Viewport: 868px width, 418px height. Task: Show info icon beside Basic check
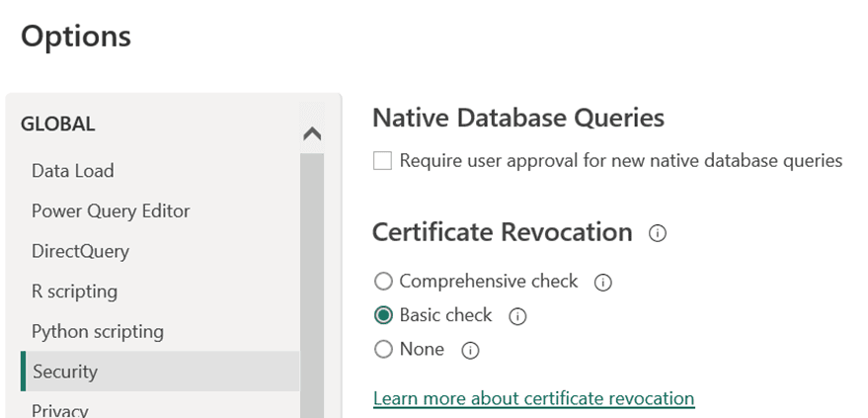517,316
